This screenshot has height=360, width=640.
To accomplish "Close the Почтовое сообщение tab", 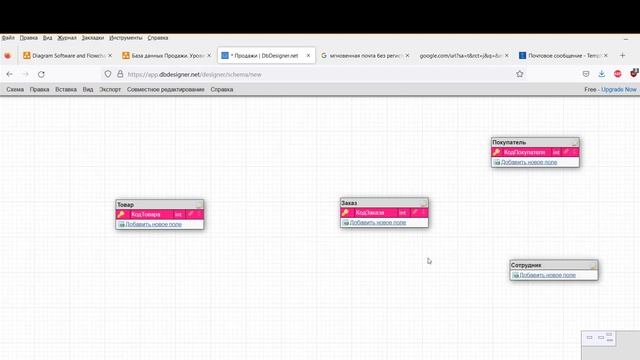I will [x=606, y=55].
